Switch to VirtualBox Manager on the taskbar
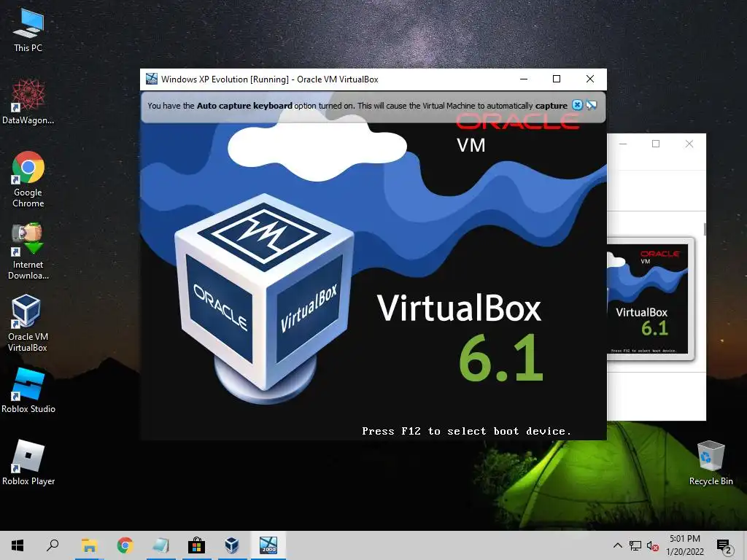Image resolution: width=747 pixels, height=560 pixels. [232, 545]
